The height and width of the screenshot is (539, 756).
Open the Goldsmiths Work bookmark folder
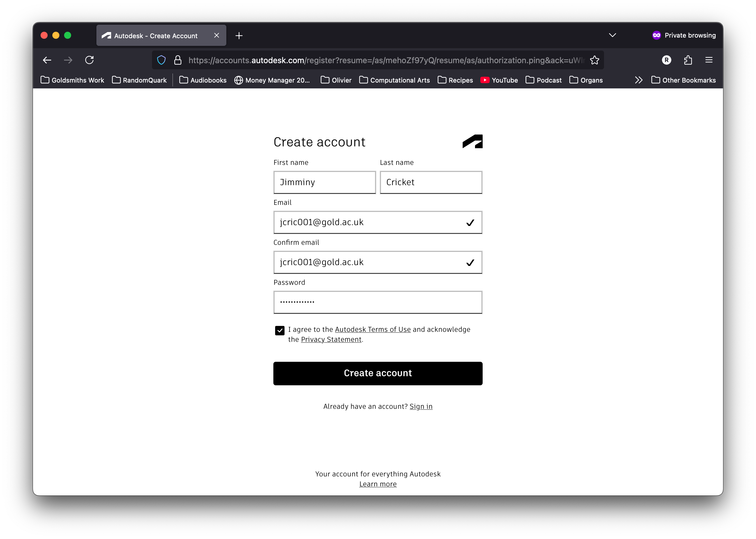(72, 80)
